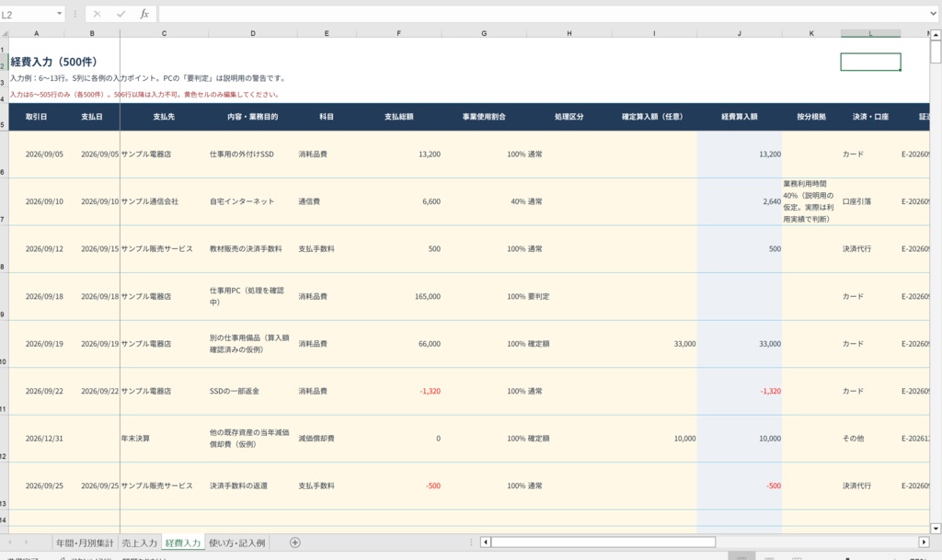
Task: Select column L header
Action: click(870, 34)
